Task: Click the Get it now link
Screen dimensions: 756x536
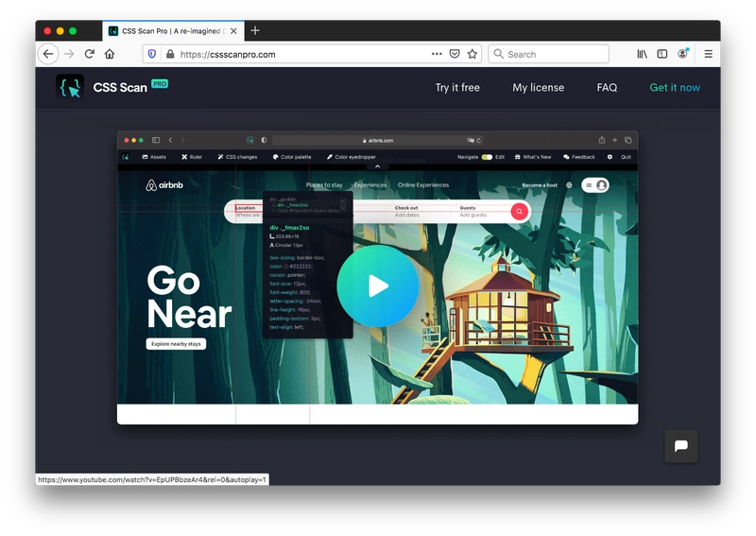Action: (x=675, y=87)
